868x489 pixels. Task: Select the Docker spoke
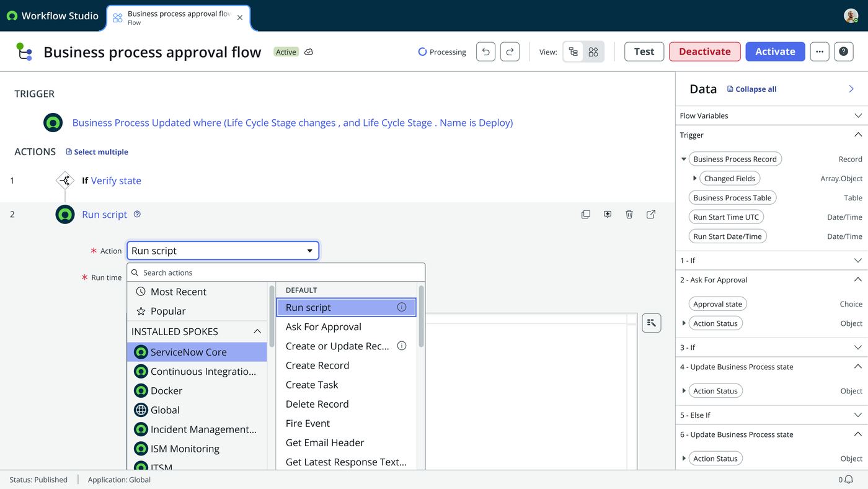(x=197, y=391)
